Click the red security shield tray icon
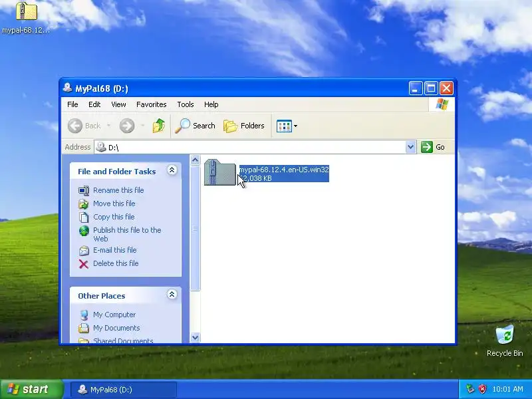The image size is (532, 399). (482, 389)
